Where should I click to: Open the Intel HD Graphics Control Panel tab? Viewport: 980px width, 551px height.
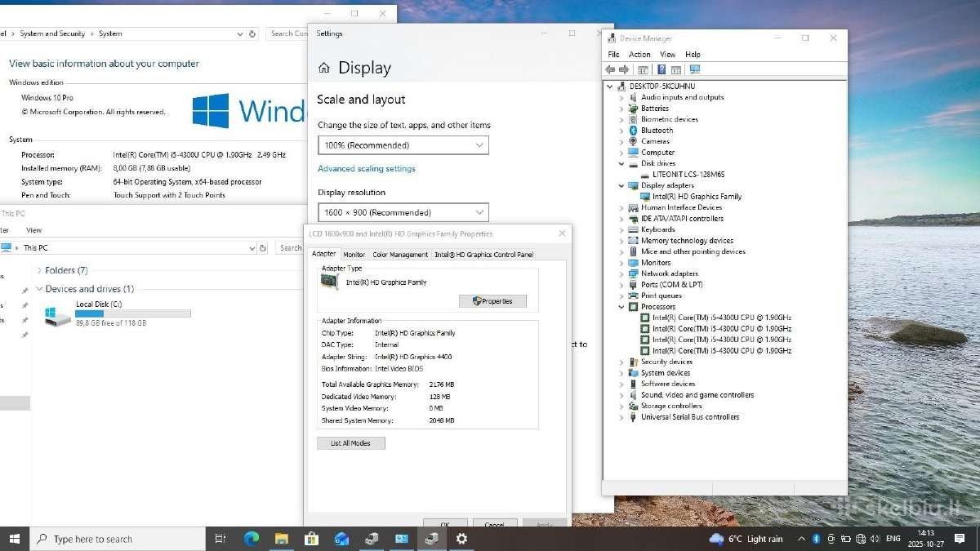point(483,255)
